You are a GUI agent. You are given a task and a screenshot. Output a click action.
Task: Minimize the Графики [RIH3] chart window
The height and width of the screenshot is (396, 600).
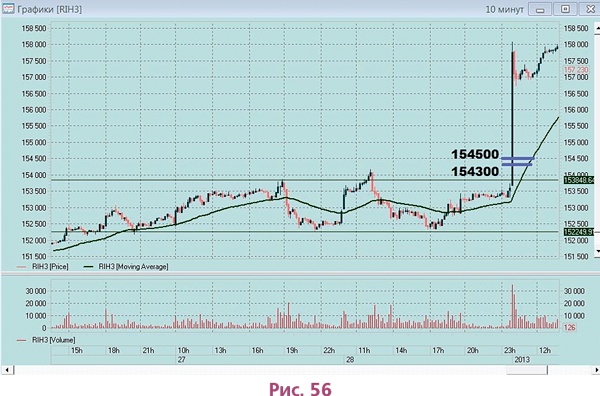point(540,9)
